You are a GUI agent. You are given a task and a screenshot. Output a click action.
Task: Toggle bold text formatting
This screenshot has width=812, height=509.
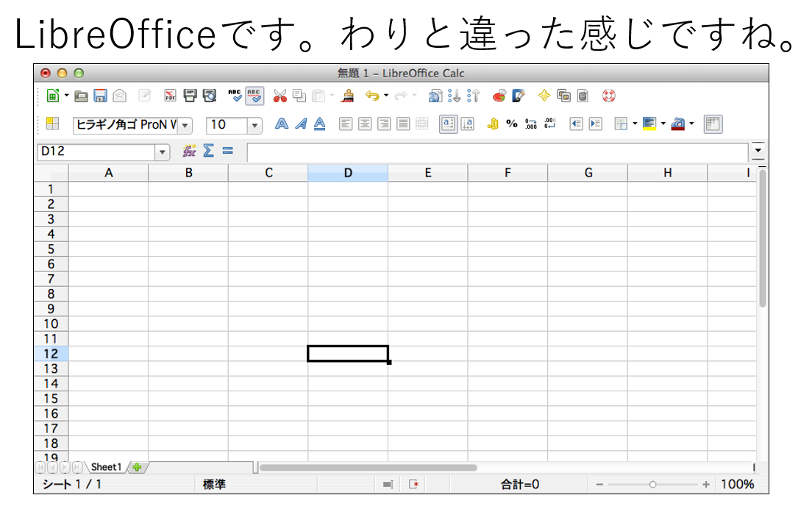pyautogui.click(x=281, y=124)
